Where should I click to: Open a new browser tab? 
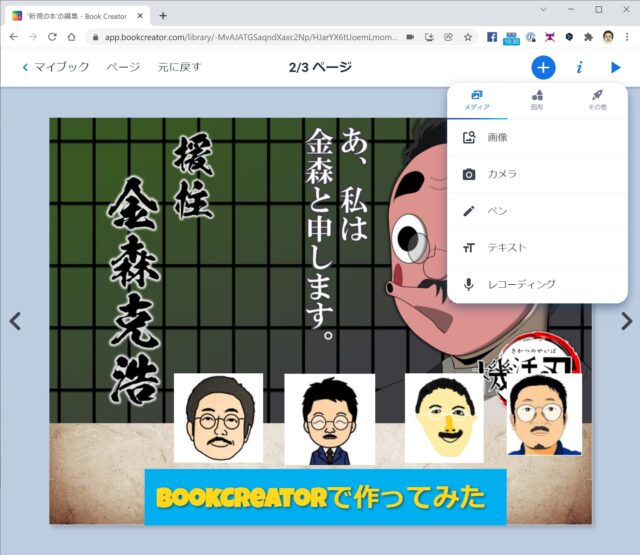tap(163, 15)
